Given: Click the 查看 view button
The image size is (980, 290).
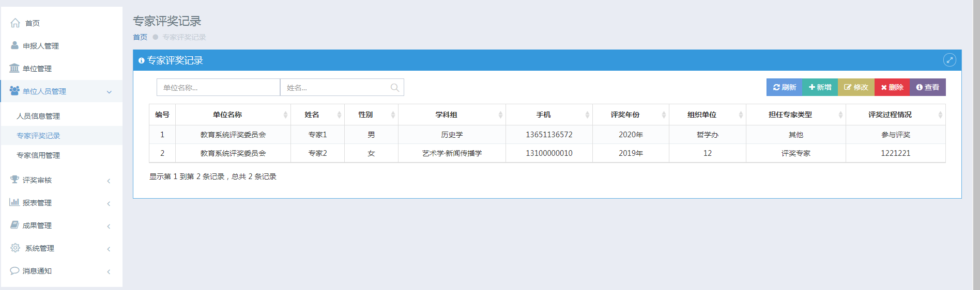Looking at the screenshot, I should [x=928, y=87].
